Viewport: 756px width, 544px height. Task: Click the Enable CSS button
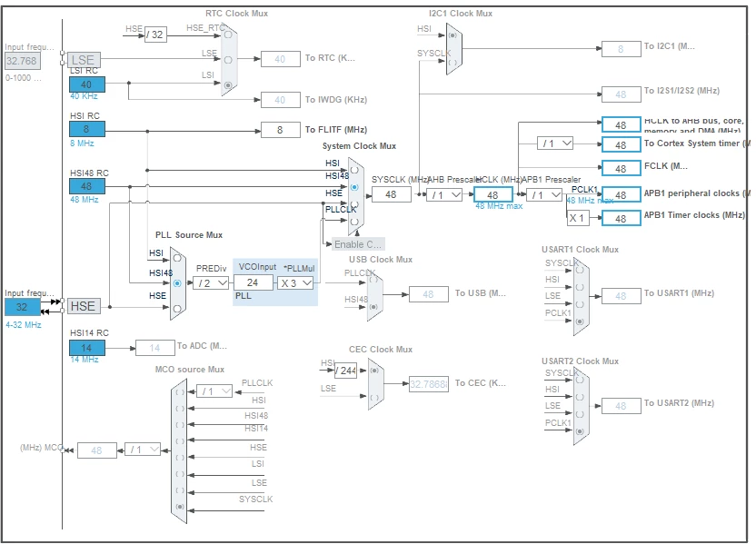point(358,244)
